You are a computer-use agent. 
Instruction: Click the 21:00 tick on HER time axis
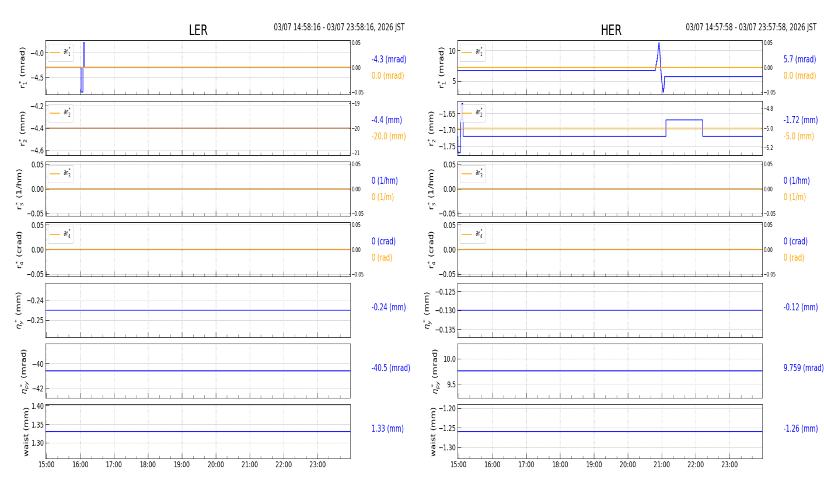[x=662, y=465]
